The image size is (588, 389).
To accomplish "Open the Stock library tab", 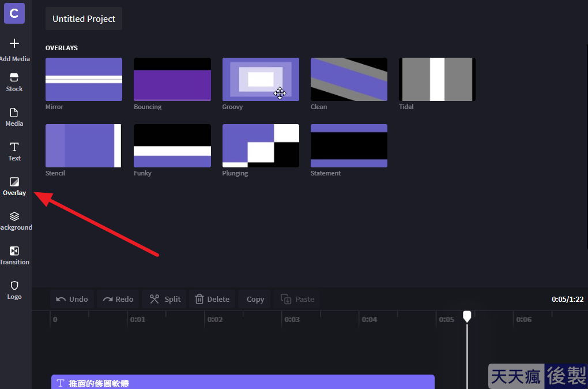I will [x=14, y=83].
